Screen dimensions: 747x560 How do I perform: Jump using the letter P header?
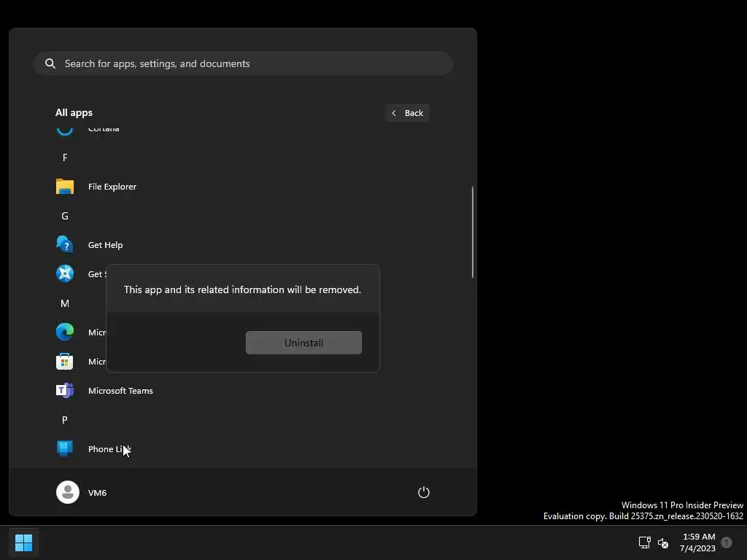(x=65, y=419)
